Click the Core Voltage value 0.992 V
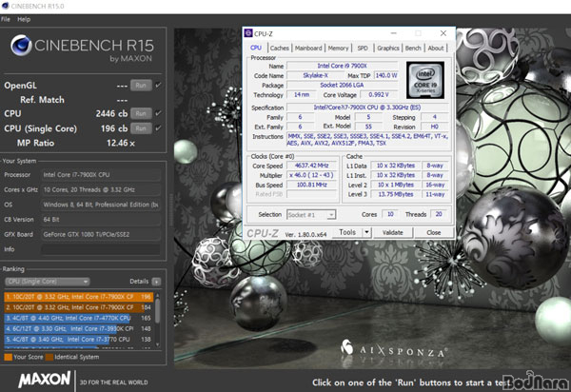Screen dimensions: 571x392 pyautogui.click(x=379, y=94)
